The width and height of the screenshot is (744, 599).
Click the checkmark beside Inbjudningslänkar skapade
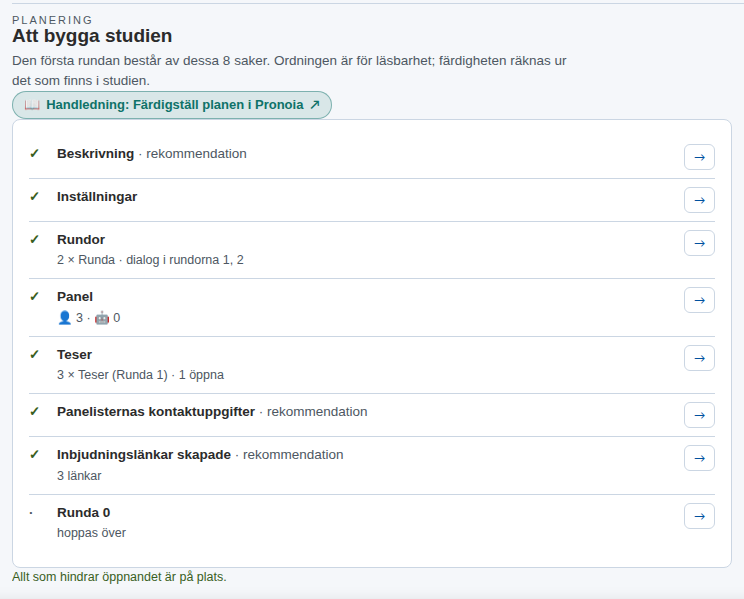[34, 454]
